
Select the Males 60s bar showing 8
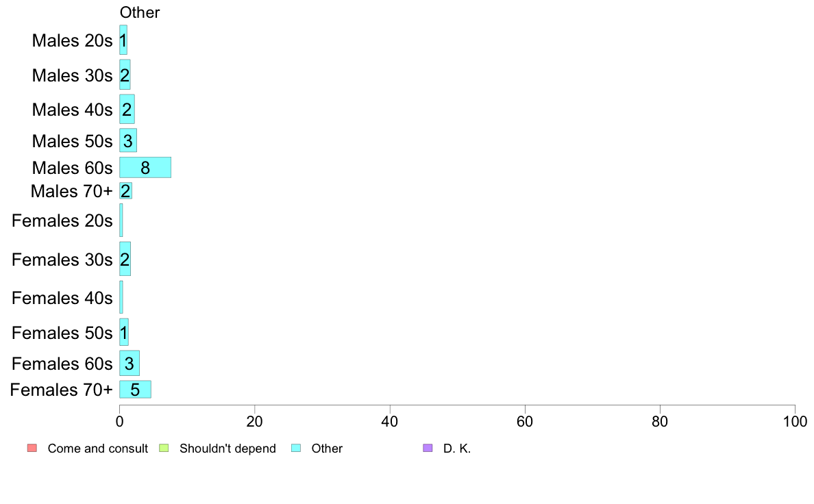pyautogui.click(x=145, y=168)
